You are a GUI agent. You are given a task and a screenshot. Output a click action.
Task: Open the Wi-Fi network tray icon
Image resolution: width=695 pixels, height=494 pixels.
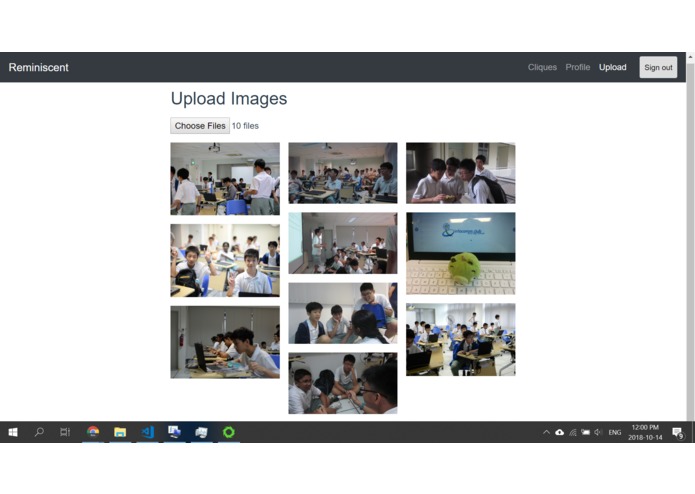pyautogui.click(x=573, y=432)
